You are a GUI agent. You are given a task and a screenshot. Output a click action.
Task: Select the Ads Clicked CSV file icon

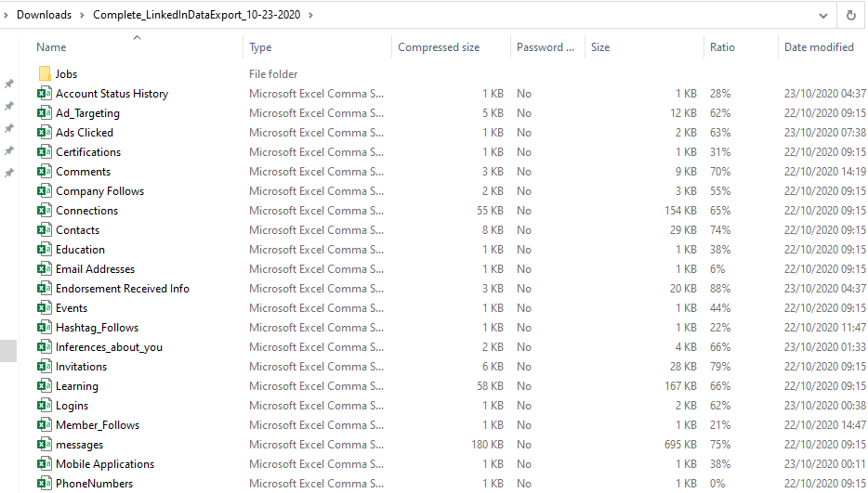(x=45, y=132)
